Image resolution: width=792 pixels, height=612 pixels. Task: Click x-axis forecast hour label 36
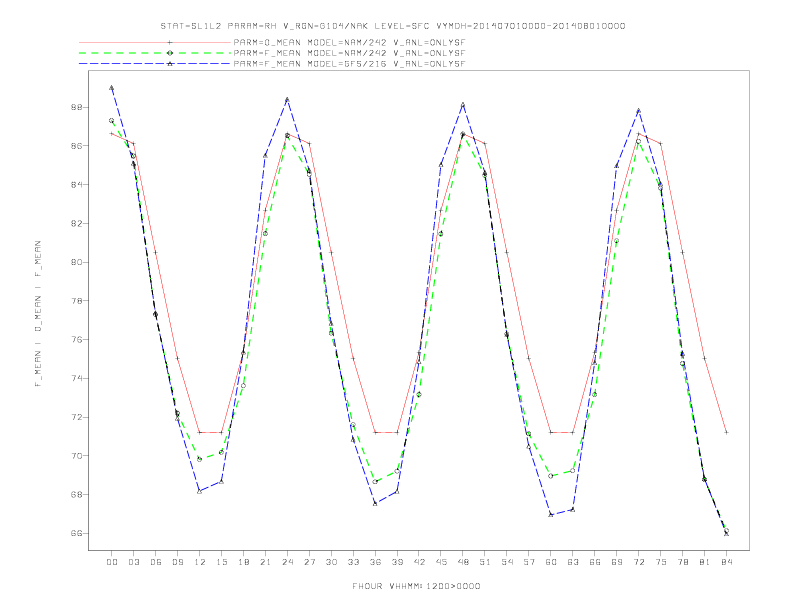click(375, 562)
